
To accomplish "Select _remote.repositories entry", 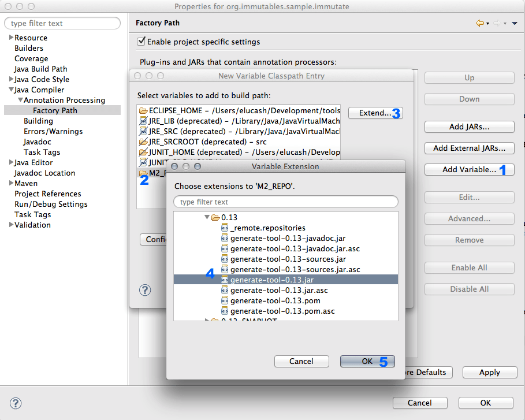I will [x=286, y=228].
